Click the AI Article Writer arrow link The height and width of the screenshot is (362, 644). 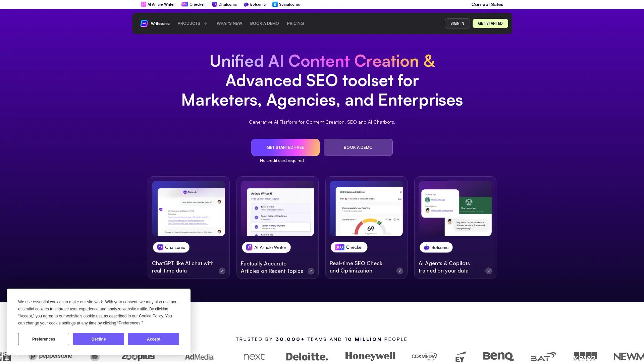coord(311,271)
